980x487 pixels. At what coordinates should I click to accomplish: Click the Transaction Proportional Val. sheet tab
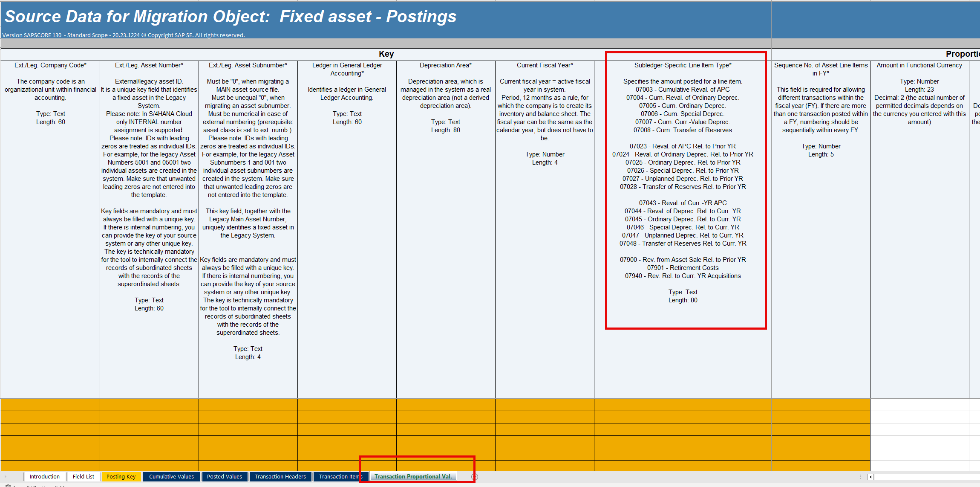[x=413, y=476]
